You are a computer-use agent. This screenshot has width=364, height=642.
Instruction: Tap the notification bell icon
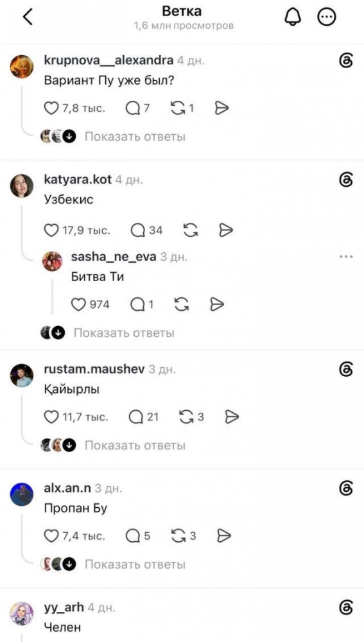[292, 17]
